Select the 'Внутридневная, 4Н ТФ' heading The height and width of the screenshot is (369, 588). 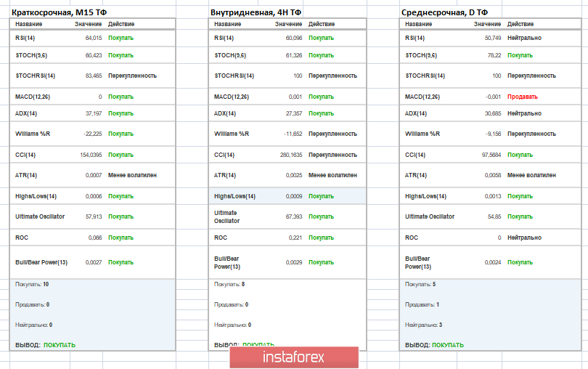(x=256, y=12)
